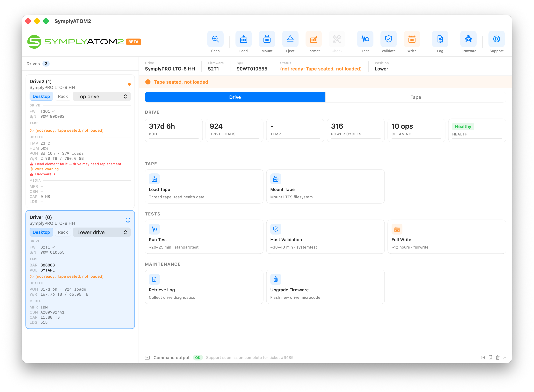Click the green Healthy badge
The image size is (534, 392).
pos(463,127)
